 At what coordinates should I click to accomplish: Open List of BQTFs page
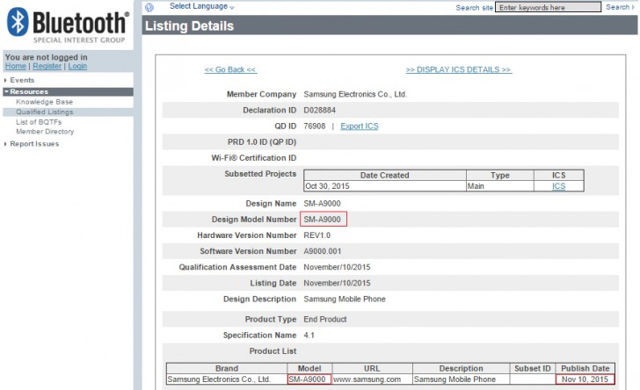click(39, 122)
